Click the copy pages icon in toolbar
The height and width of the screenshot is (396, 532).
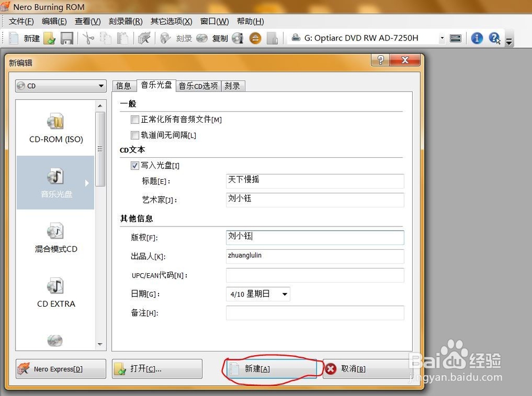click(x=106, y=38)
